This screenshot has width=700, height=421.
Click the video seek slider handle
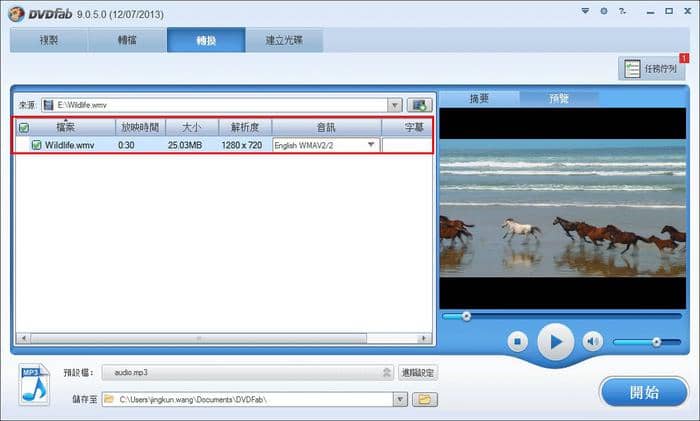click(x=466, y=316)
